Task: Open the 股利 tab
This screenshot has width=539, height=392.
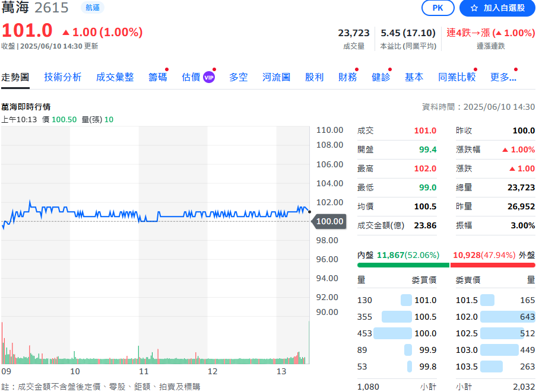Action: 315,77
